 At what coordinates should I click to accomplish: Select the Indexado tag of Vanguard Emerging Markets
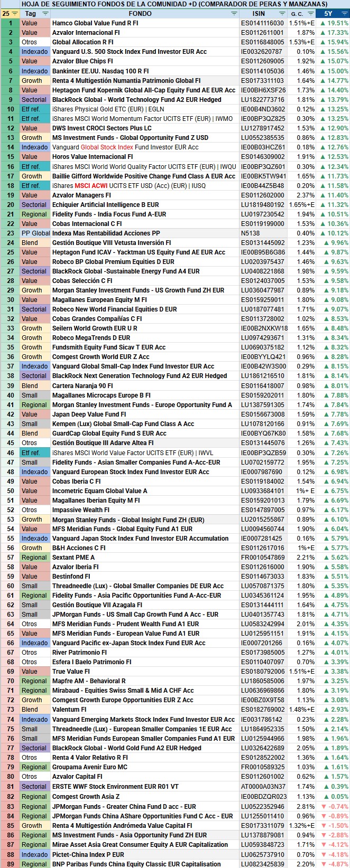(35, 720)
